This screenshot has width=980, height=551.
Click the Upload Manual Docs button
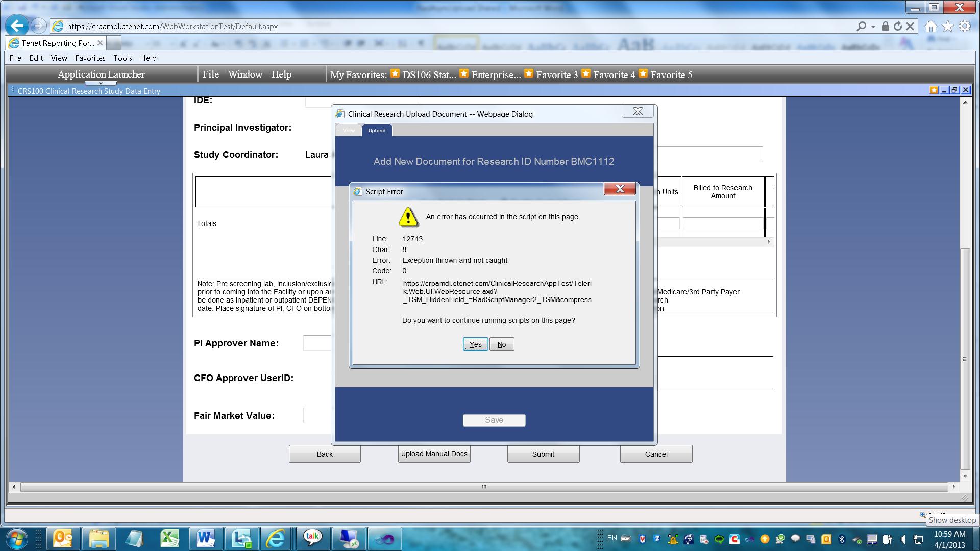coord(434,454)
